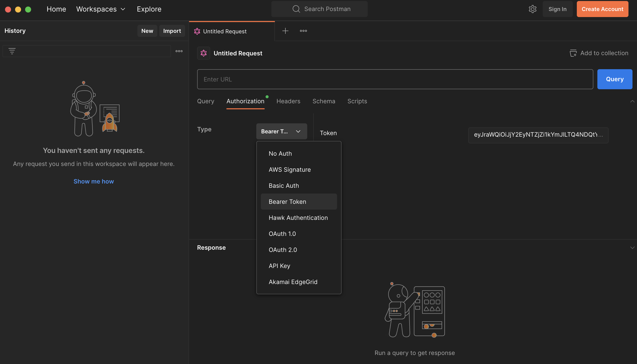
Task: Switch to the Headers tab
Action: pyautogui.click(x=288, y=101)
